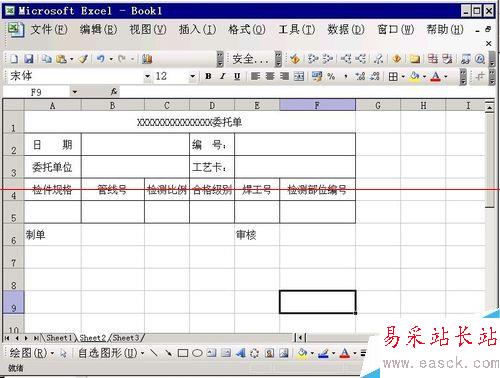Screen dimensions: 500x378
Task: Select the Sheet1 tab
Action: click(x=59, y=338)
